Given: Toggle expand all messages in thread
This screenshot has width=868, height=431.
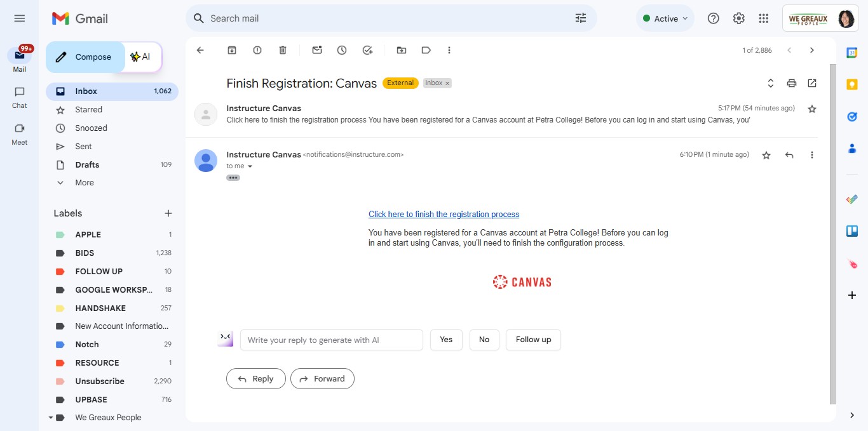Looking at the screenshot, I should [x=770, y=83].
